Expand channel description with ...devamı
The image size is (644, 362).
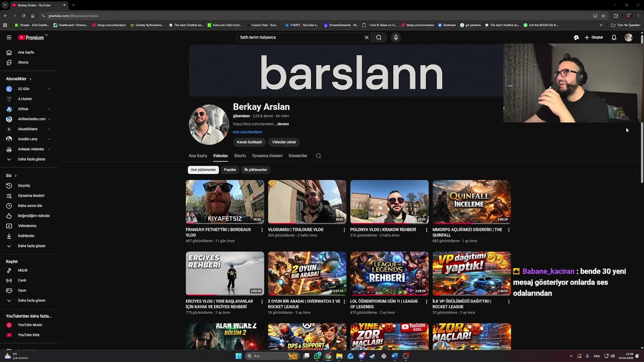point(282,124)
